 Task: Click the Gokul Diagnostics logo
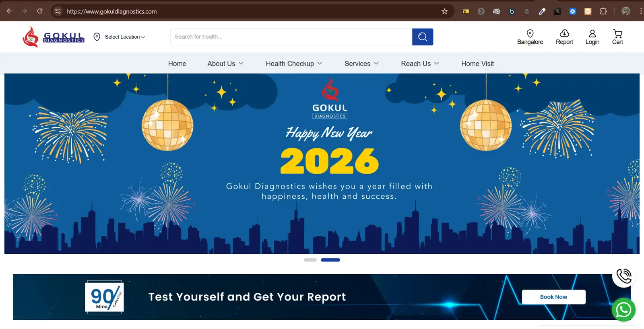[x=54, y=37]
